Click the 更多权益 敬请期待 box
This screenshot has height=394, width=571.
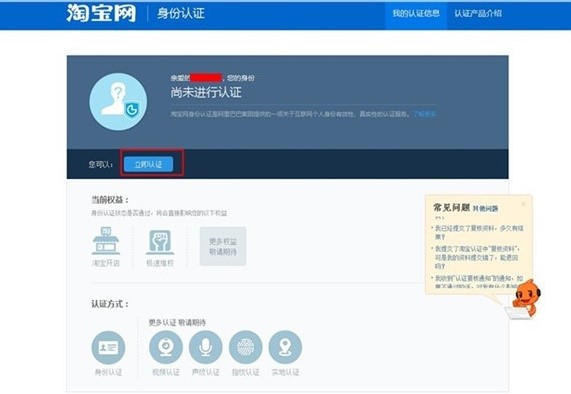[223, 247]
